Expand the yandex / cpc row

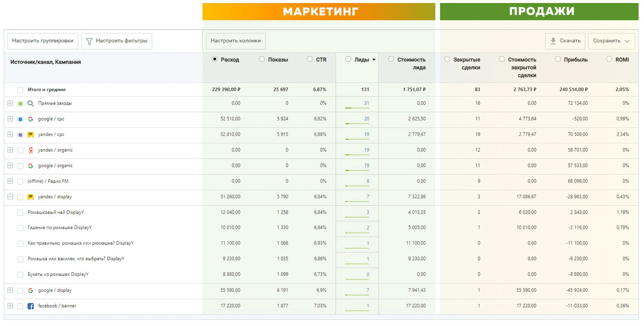click(x=10, y=134)
